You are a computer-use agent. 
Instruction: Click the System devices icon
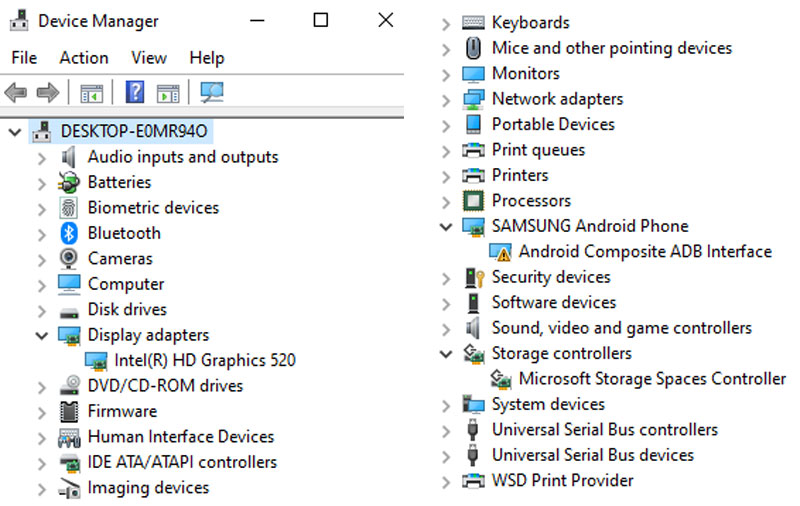[473, 404]
